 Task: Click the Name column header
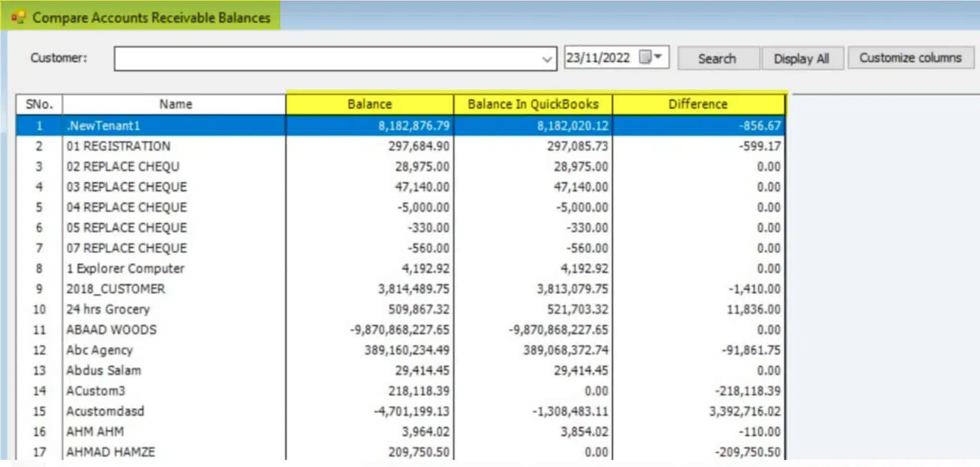176,104
